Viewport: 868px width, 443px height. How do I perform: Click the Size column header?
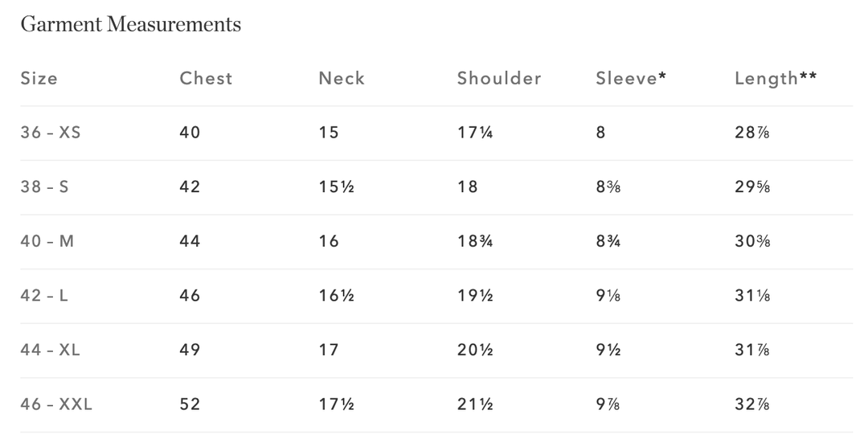39,79
